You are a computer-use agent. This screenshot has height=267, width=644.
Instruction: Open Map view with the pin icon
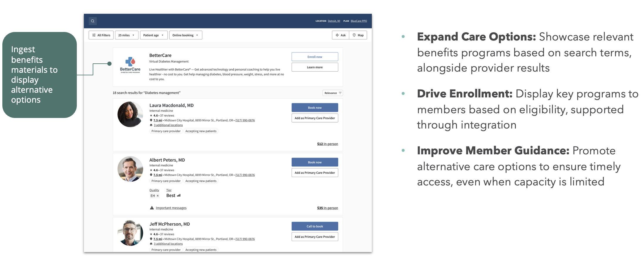[x=358, y=35]
